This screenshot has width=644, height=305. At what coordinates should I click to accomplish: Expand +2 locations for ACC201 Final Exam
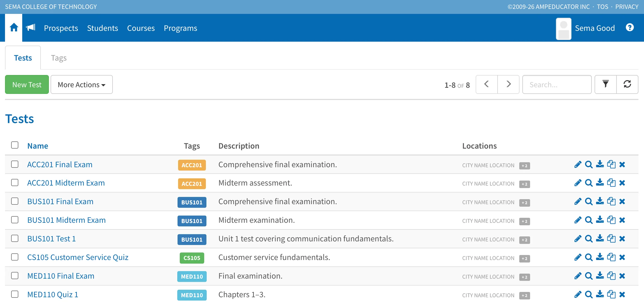tap(525, 166)
